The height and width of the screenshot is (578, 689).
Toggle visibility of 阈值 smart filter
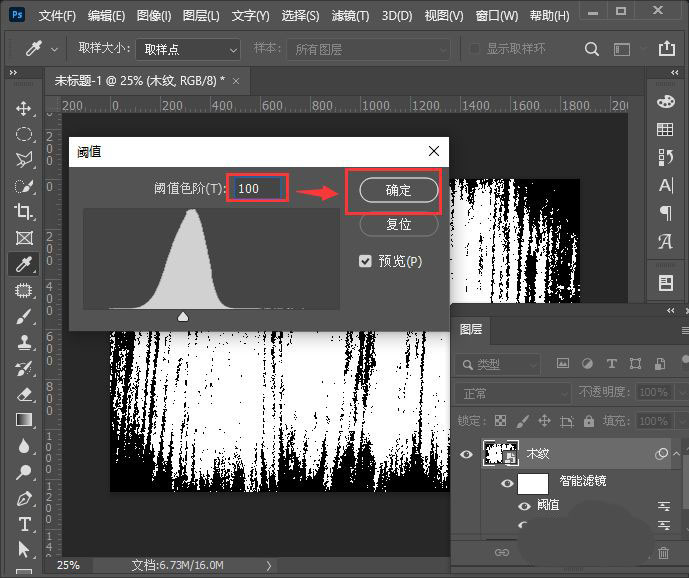click(524, 506)
